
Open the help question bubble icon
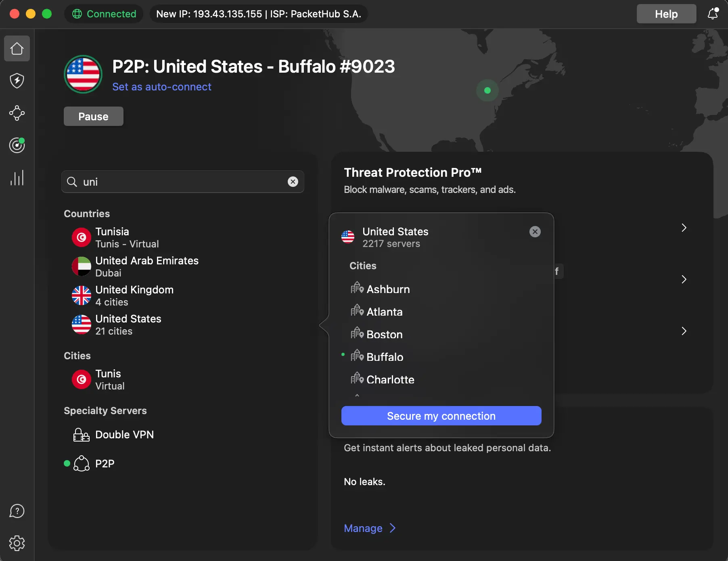[x=17, y=511]
